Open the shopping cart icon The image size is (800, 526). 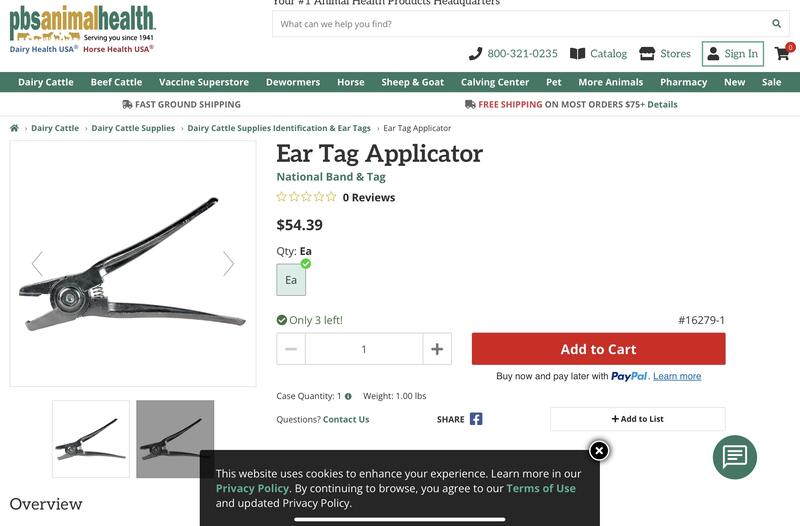tap(782, 54)
